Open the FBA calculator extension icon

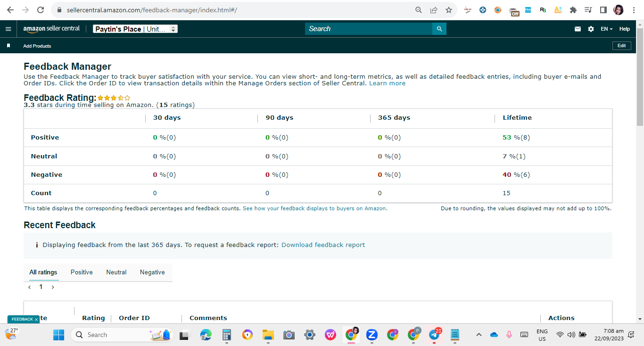pyautogui.click(x=528, y=10)
